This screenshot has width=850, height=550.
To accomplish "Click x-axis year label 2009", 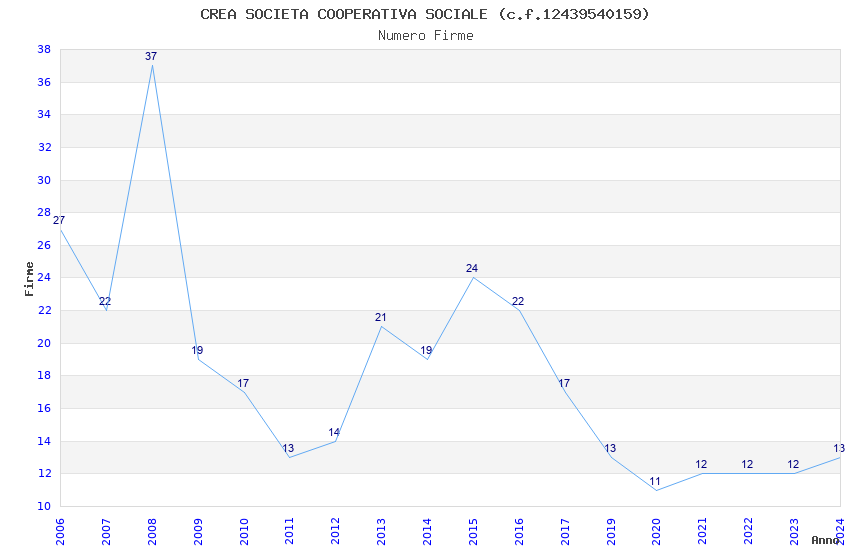I will tap(197, 531).
